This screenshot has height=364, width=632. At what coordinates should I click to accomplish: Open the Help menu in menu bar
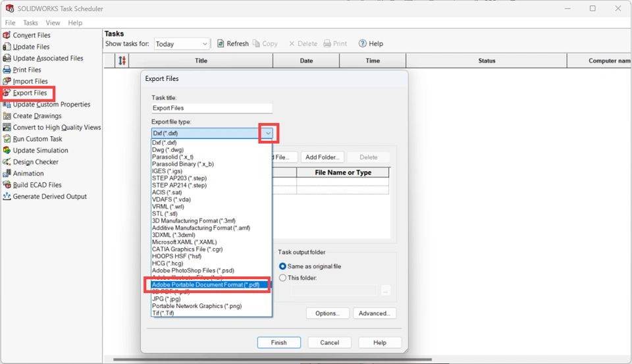click(x=75, y=22)
